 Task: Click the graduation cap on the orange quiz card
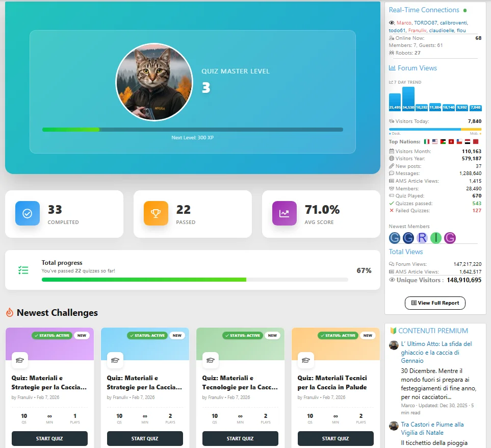pos(306,360)
